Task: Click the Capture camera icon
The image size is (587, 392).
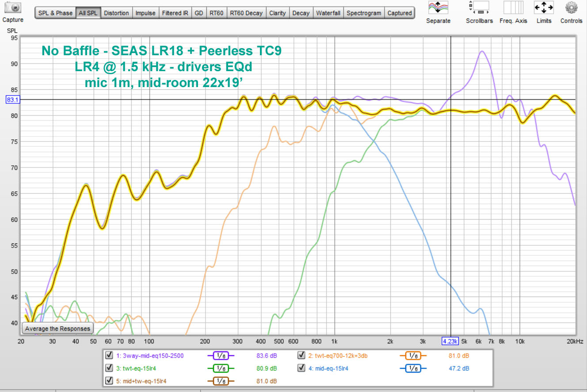Action: [x=13, y=8]
